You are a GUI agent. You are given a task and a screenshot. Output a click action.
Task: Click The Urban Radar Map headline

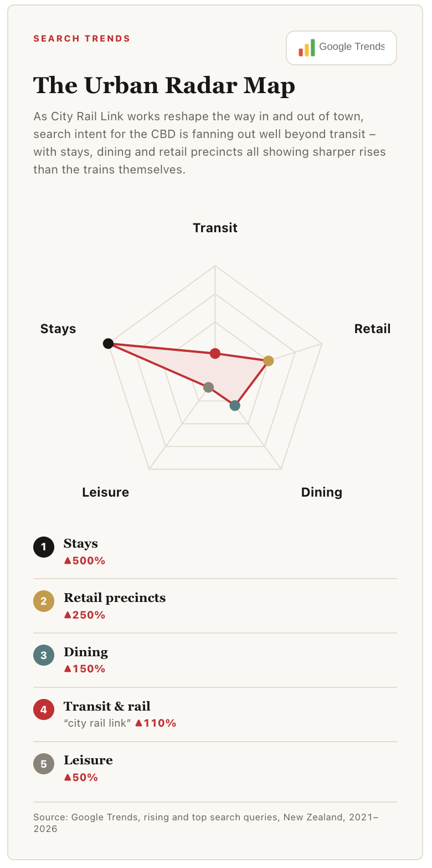(x=164, y=86)
